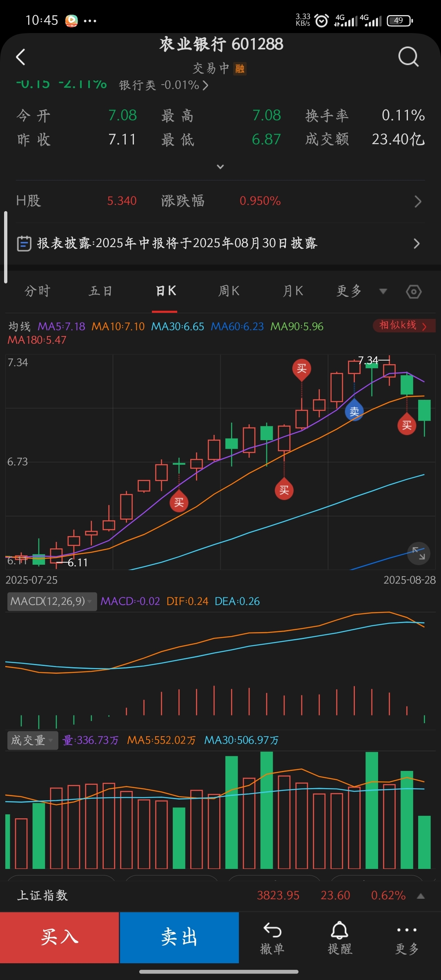The image size is (441, 980).
Task: Switch to 分时 tab
Action: [38, 291]
